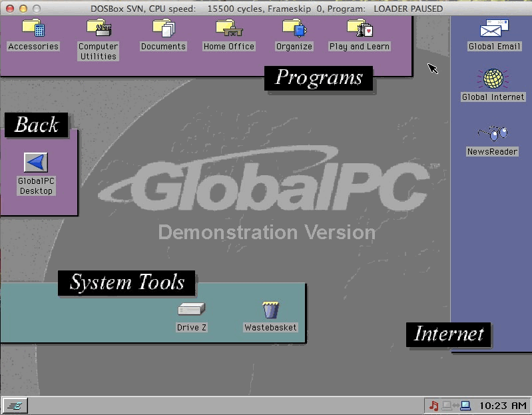Open Play and Learn folder
The image size is (532, 415).
click(x=360, y=29)
